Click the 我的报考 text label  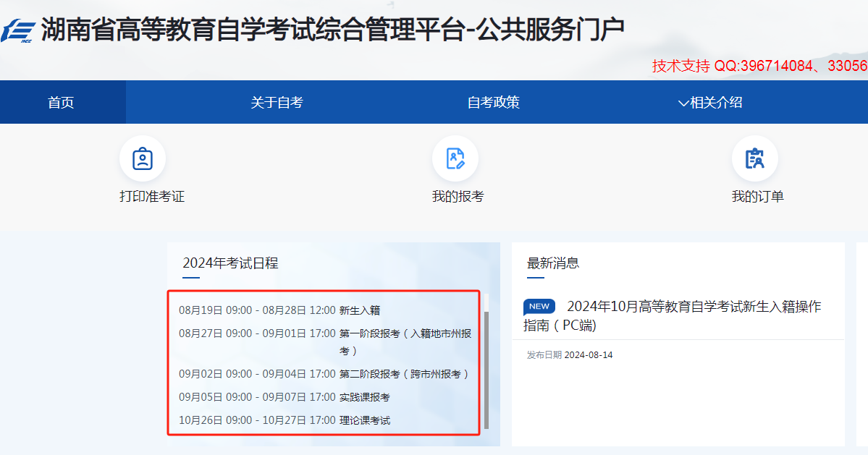click(x=458, y=197)
